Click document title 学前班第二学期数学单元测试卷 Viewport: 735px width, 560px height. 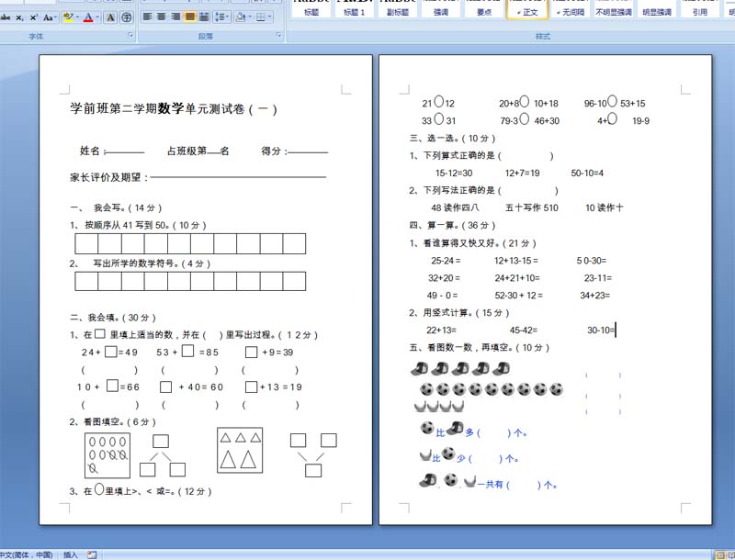coord(174,108)
